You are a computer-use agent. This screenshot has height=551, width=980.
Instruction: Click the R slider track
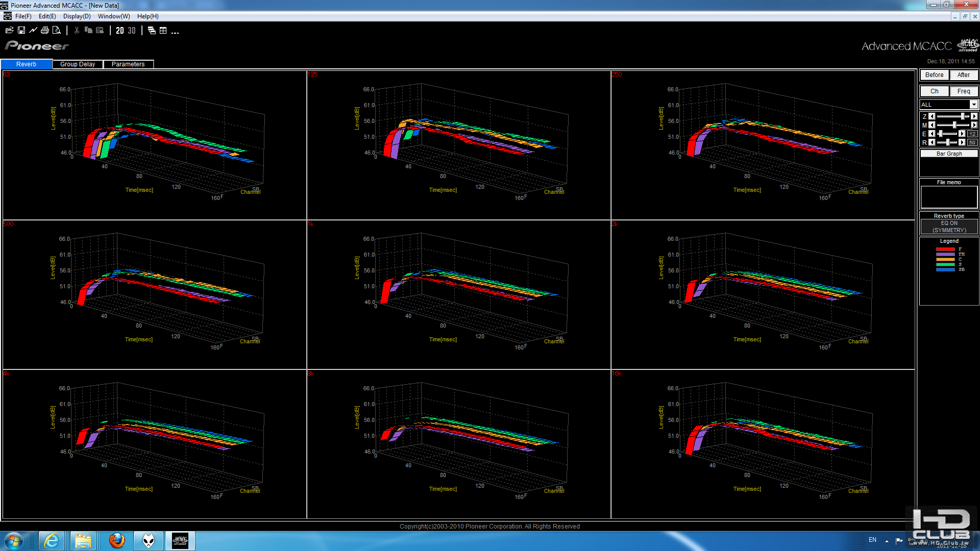(x=947, y=142)
